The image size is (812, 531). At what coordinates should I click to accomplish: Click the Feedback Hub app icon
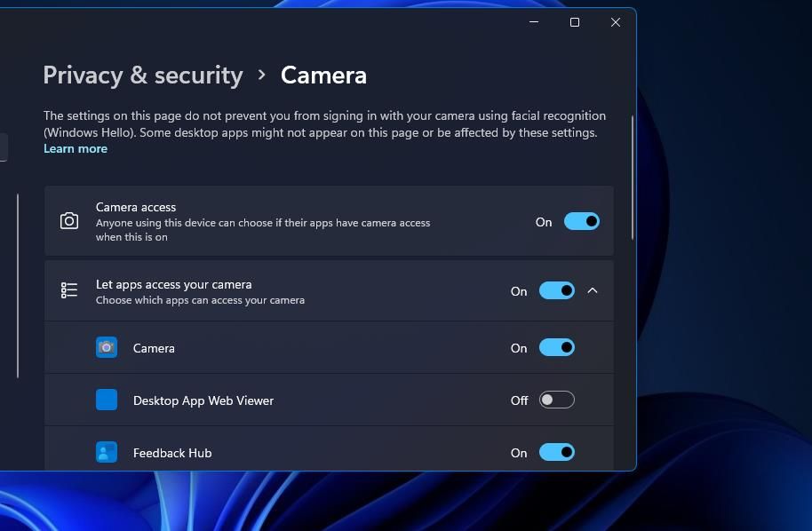click(x=107, y=452)
